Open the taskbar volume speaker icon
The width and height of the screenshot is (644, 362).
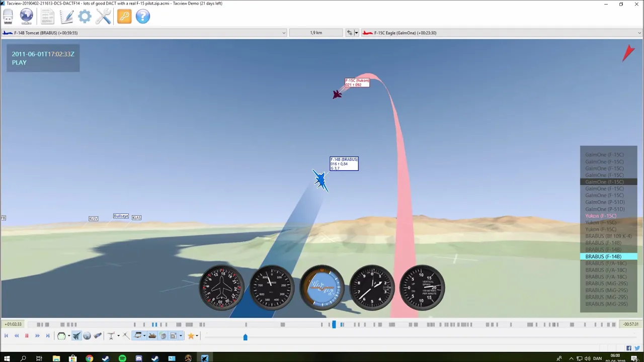click(587, 358)
